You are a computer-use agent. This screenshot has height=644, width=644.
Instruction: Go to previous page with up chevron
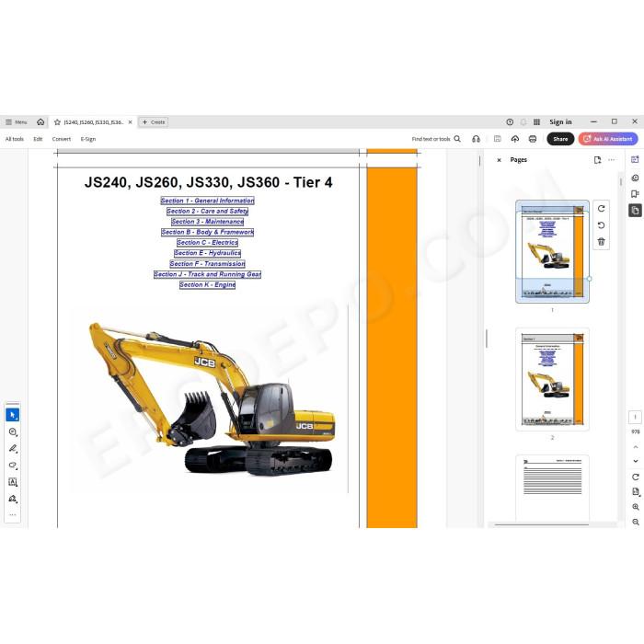click(x=636, y=447)
